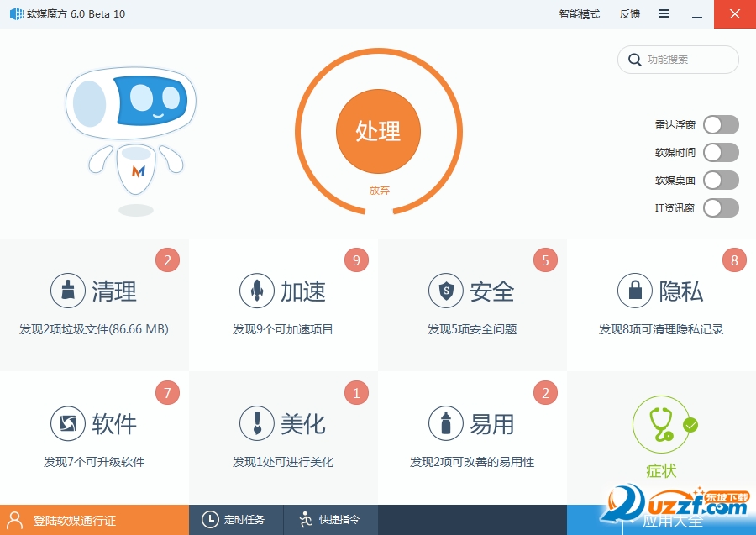
Task: Click the robot mascot image
Action: [x=131, y=141]
